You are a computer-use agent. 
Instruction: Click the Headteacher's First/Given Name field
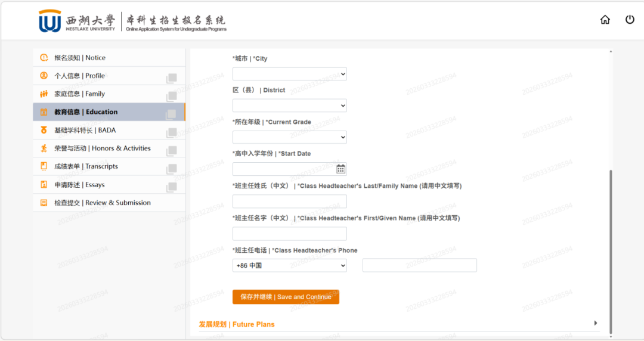tap(290, 233)
